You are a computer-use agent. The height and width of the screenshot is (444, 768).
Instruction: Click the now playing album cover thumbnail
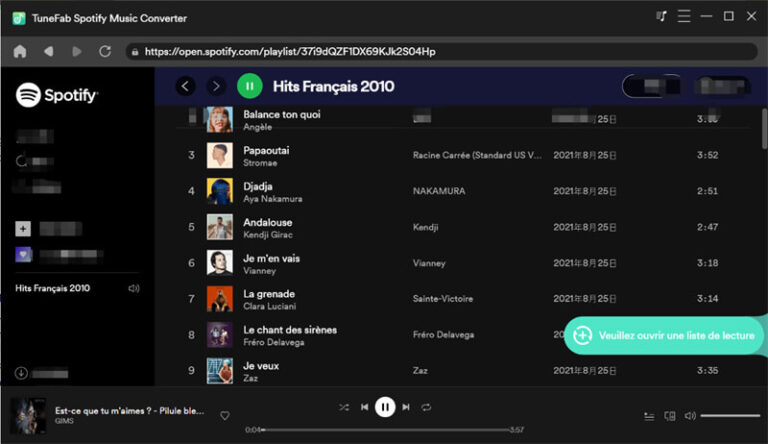pos(28,416)
